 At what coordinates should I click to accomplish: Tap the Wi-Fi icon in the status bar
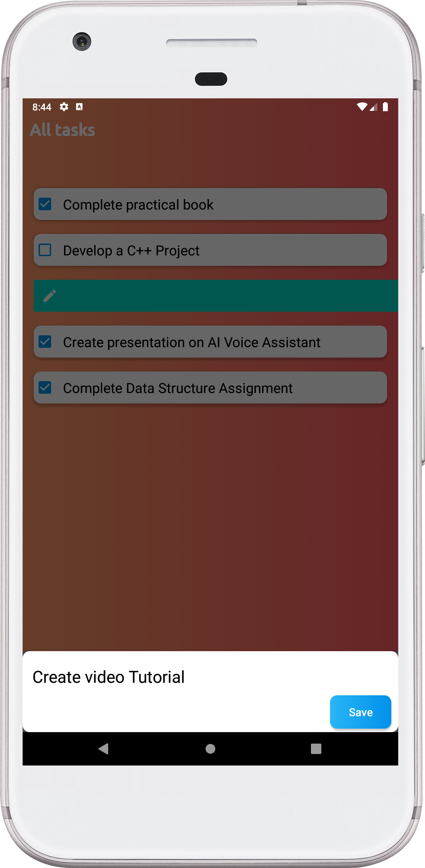362,107
